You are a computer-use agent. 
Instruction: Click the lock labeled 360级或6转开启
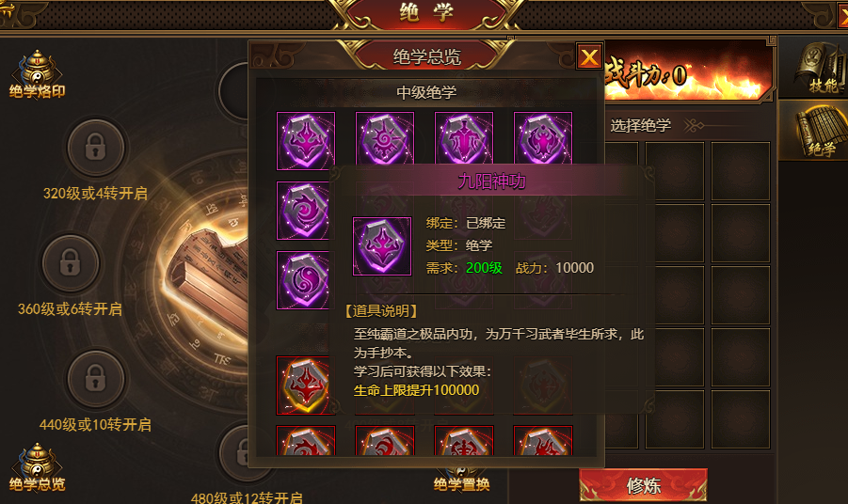click(x=71, y=263)
